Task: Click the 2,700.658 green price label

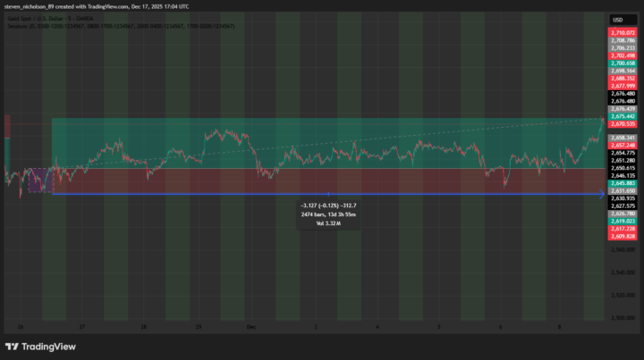Action: point(623,63)
